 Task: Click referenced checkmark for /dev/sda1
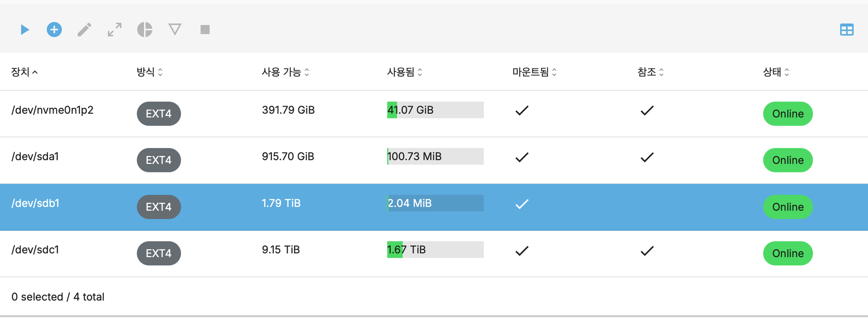(x=647, y=157)
